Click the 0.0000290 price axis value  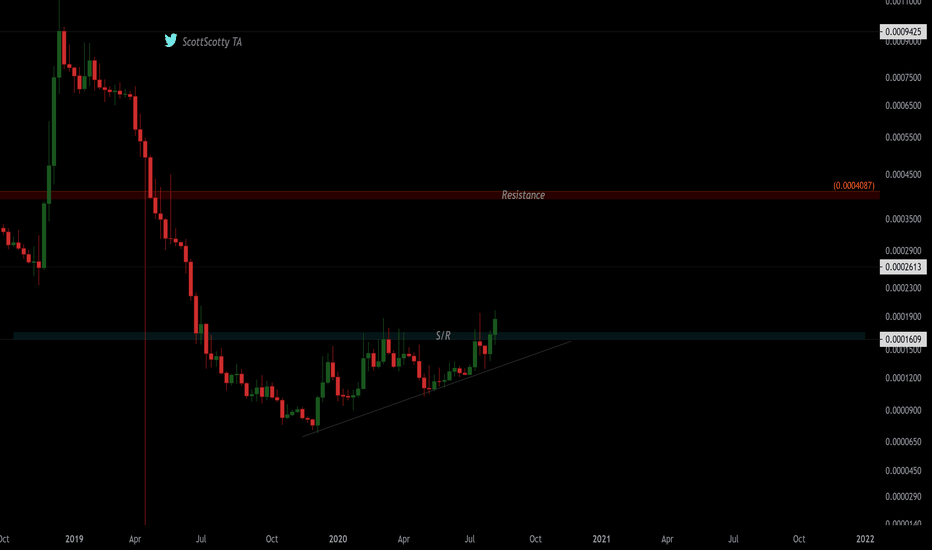point(903,496)
